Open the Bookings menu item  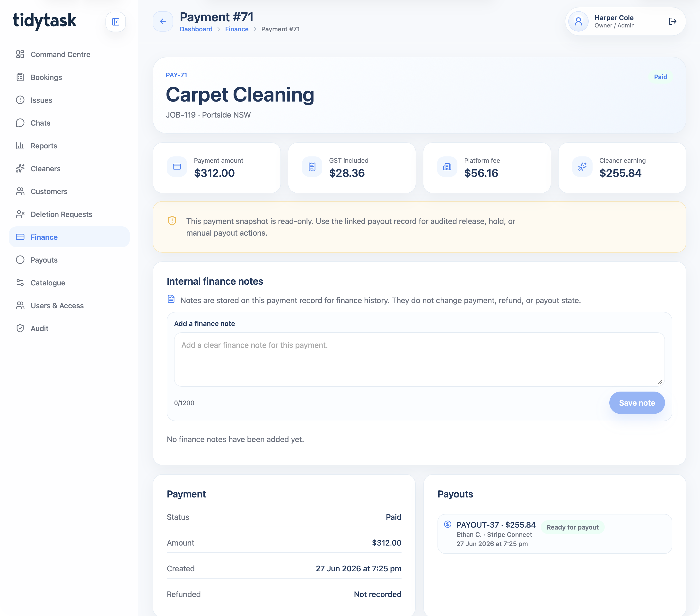click(69, 77)
